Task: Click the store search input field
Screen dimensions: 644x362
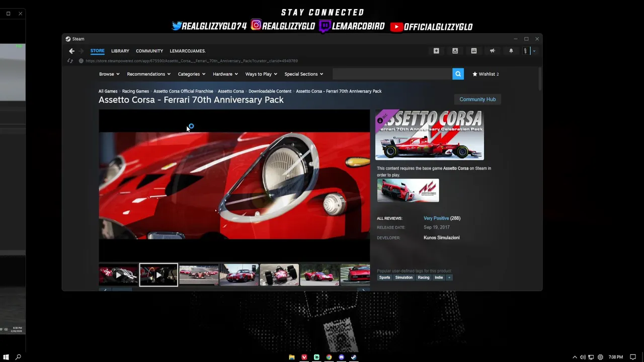Action: [392, 74]
